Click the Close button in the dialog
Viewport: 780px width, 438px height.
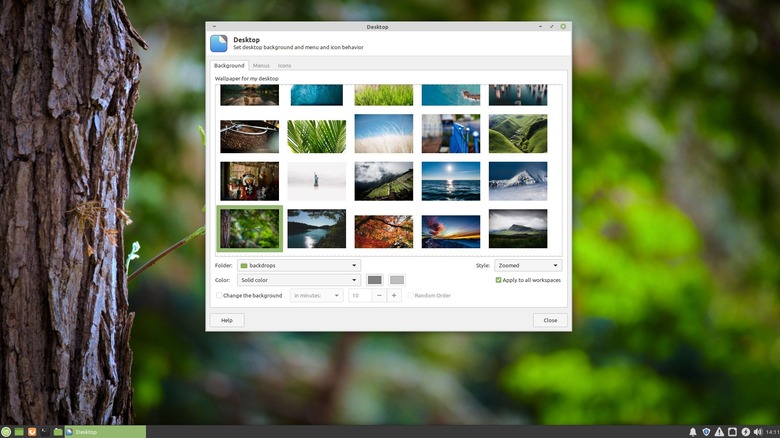coord(550,320)
